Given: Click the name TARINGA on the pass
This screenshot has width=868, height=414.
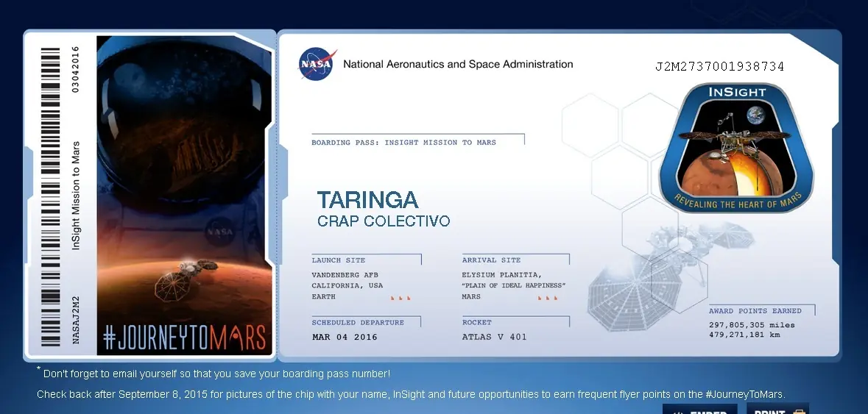Looking at the screenshot, I should 367,200.
